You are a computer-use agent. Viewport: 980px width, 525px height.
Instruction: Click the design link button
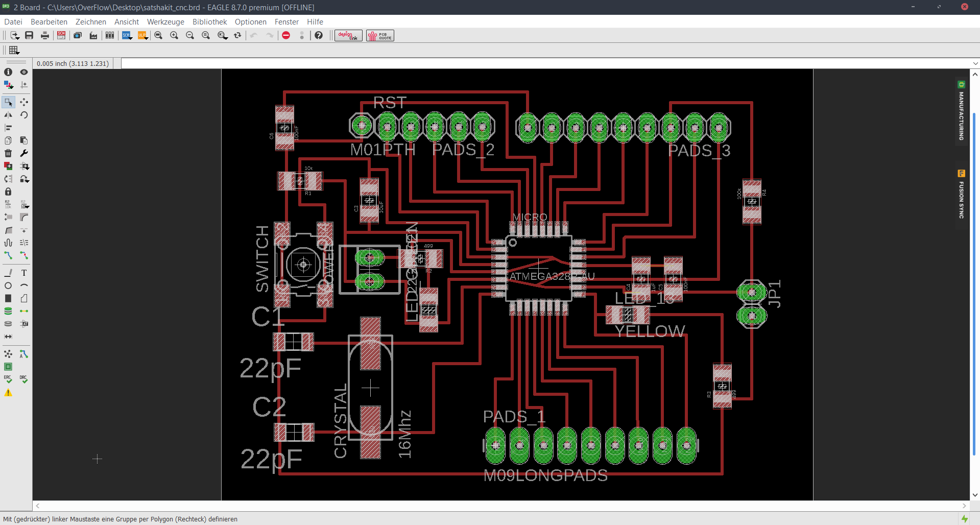(x=348, y=35)
